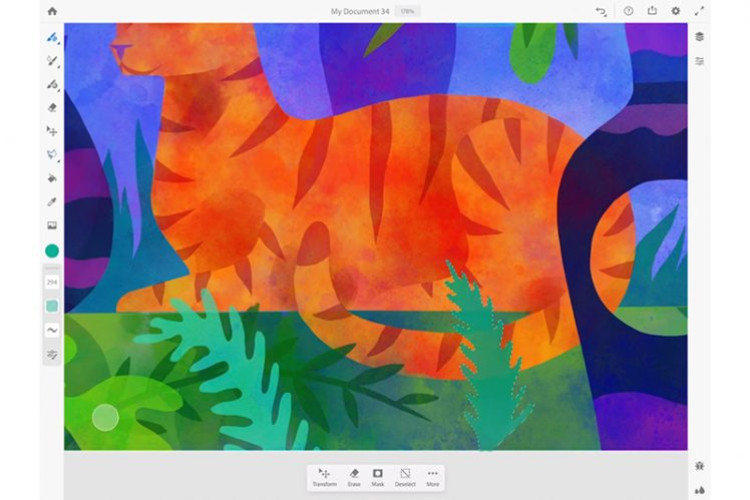Select the Lasso selection tool
The height and width of the screenshot is (500, 750).
52,155
